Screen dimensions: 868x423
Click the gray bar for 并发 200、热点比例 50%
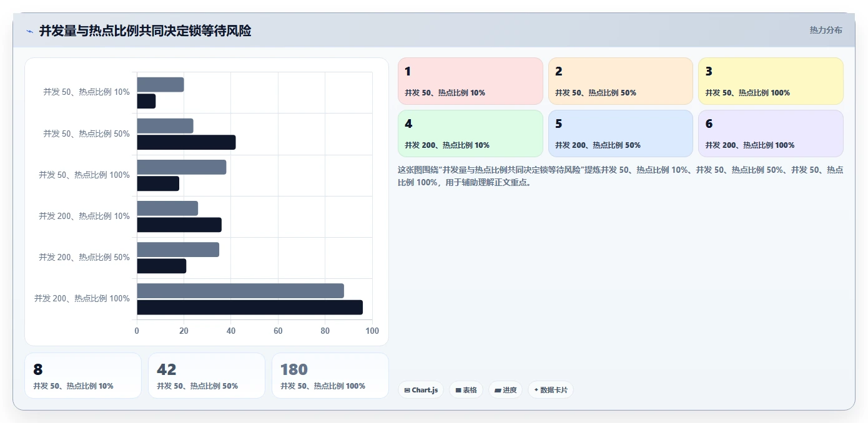[x=178, y=250]
